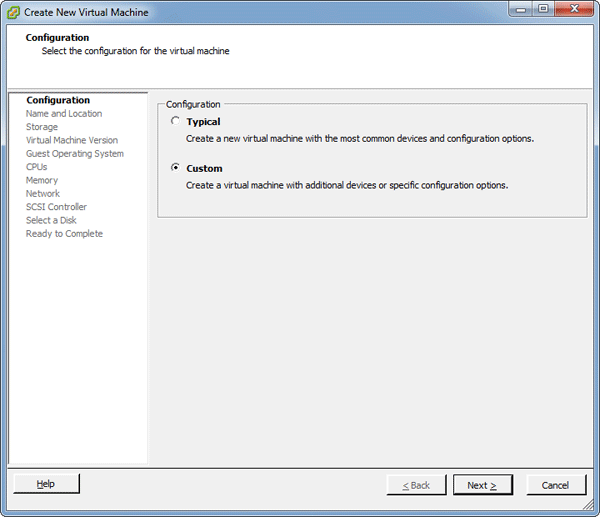Click the Typical option description text
Screen dimensions: 600x517
[360, 139]
